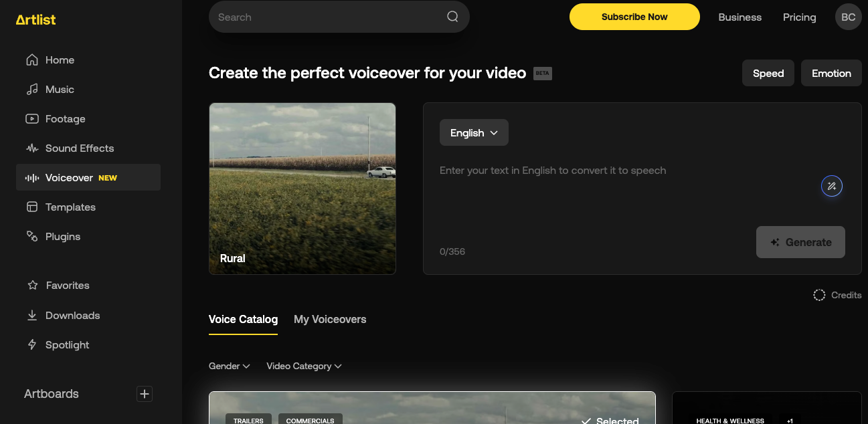
Task: Switch to My Voiceovers tab
Action: click(x=330, y=320)
